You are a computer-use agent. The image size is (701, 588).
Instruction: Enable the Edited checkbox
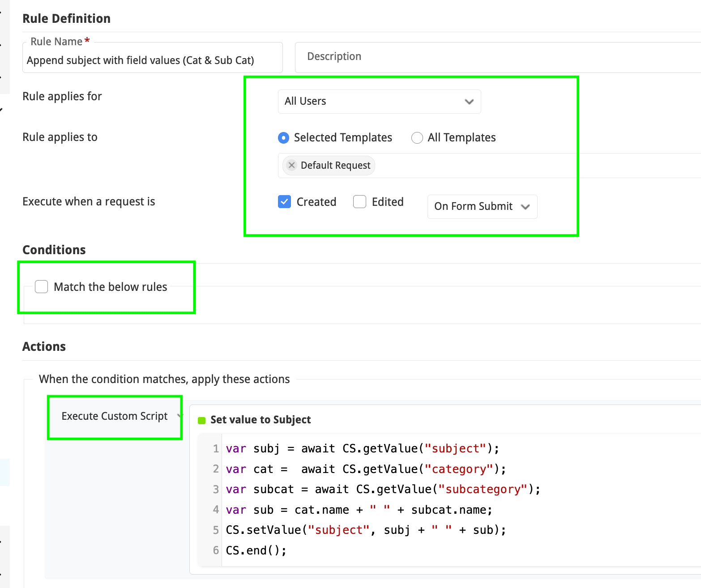tap(359, 202)
